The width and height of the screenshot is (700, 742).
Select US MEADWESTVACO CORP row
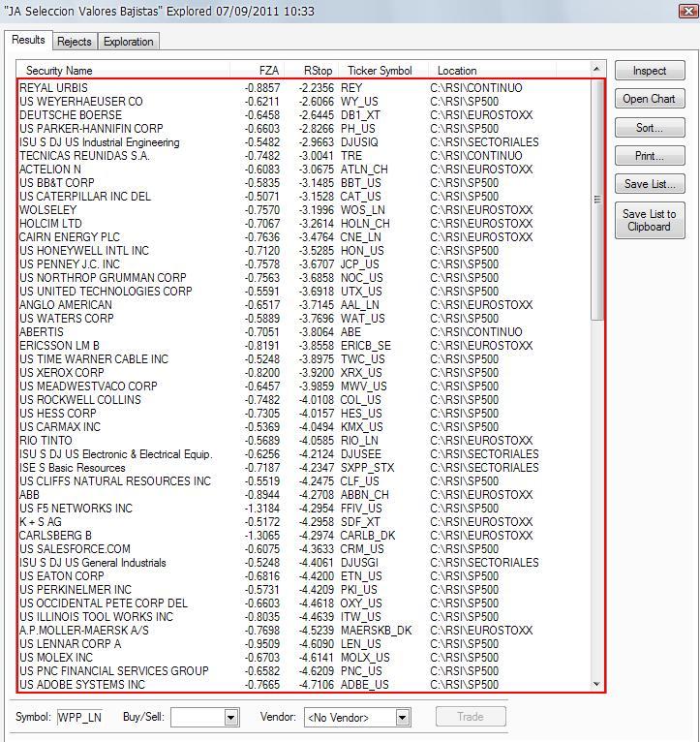(304, 386)
